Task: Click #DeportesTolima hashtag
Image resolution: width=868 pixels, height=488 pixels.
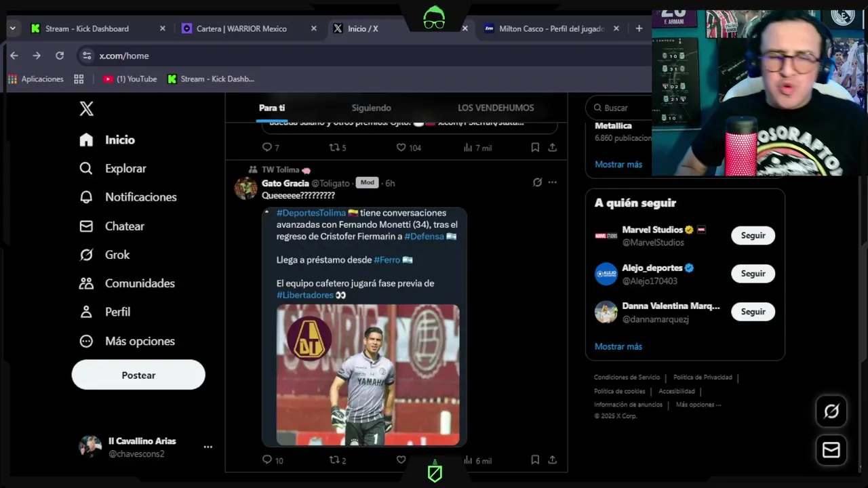Action: coord(311,213)
